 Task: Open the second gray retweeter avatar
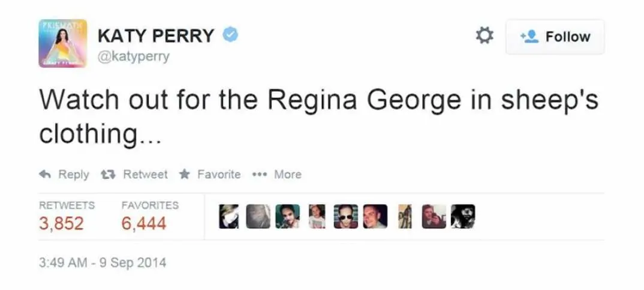[258, 216]
